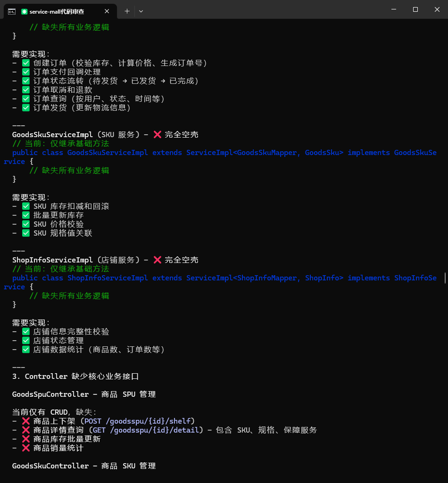Open a new tab with the plus button
Screen dimensions: 448x483
coord(127,11)
